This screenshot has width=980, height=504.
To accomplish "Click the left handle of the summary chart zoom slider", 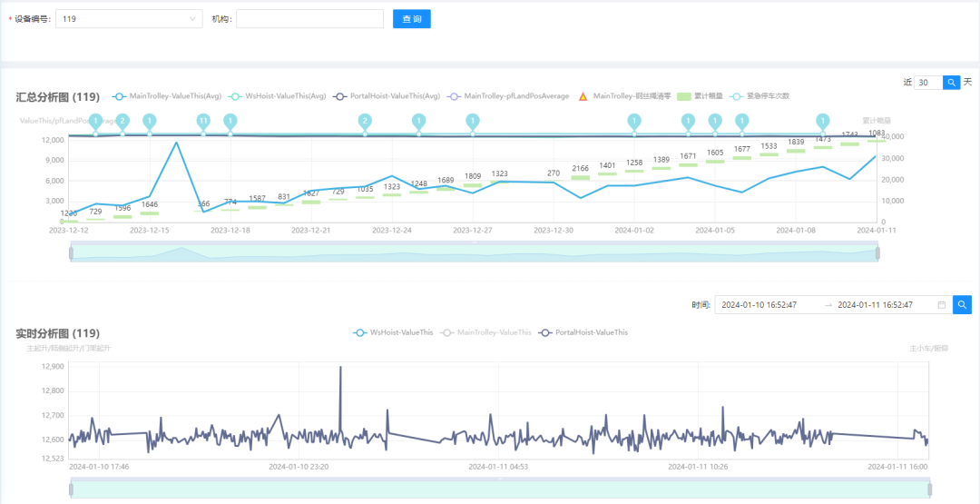I will 71,252.
